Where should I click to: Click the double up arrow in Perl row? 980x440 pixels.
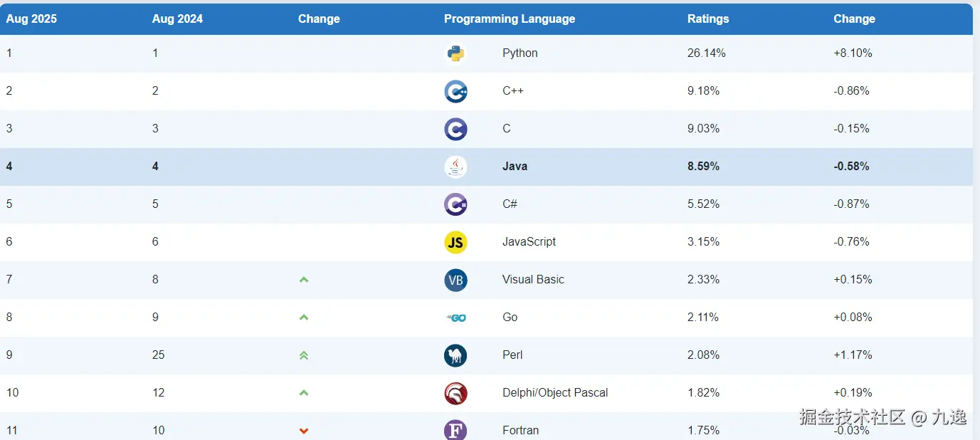coord(304,355)
